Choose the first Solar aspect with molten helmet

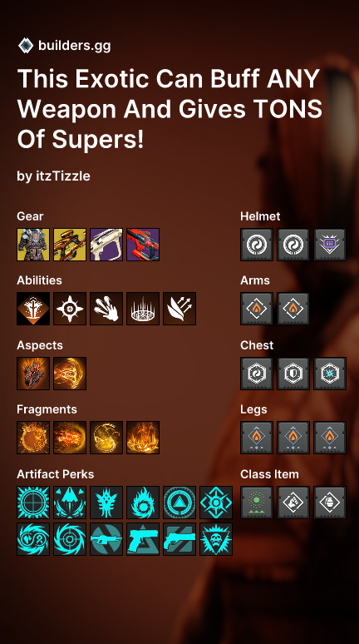click(x=33, y=374)
